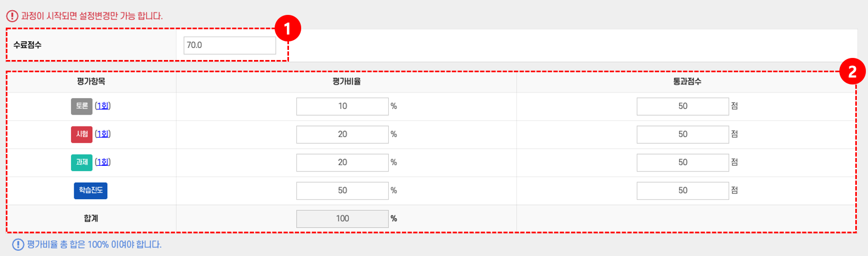Viewport: 868px width, 256px height.
Task: Click the red number 2 marker
Action: click(x=852, y=71)
